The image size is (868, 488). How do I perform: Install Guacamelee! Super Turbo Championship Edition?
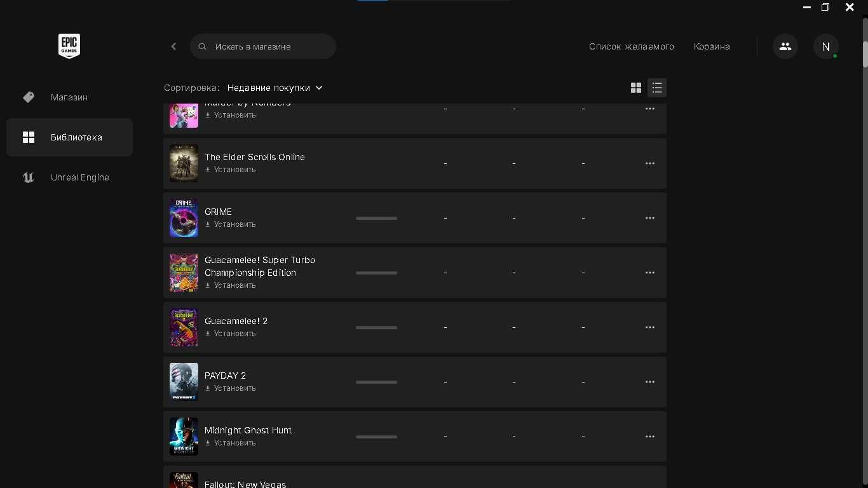pos(231,285)
